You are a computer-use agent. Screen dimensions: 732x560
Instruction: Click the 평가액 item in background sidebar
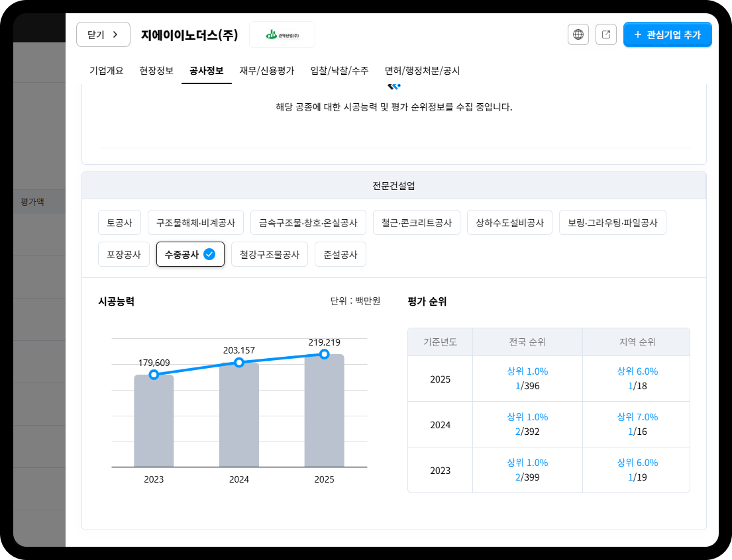click(32, 202)
